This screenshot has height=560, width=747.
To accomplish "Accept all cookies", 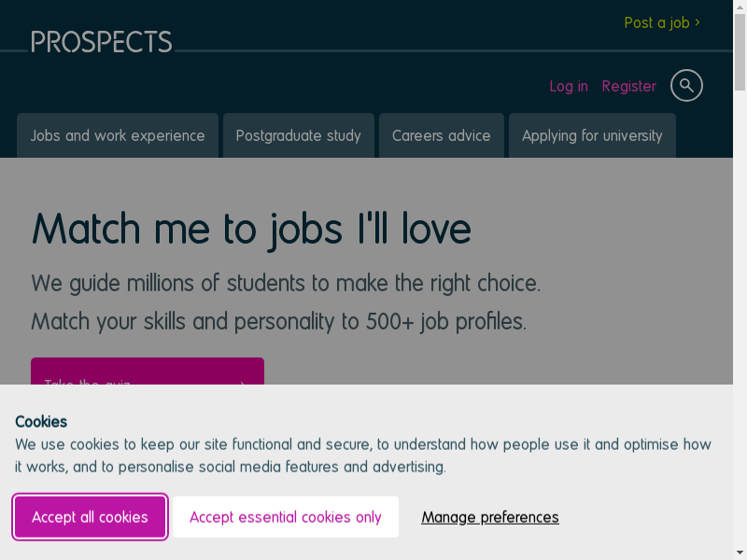I will click(x=90, y=517).
